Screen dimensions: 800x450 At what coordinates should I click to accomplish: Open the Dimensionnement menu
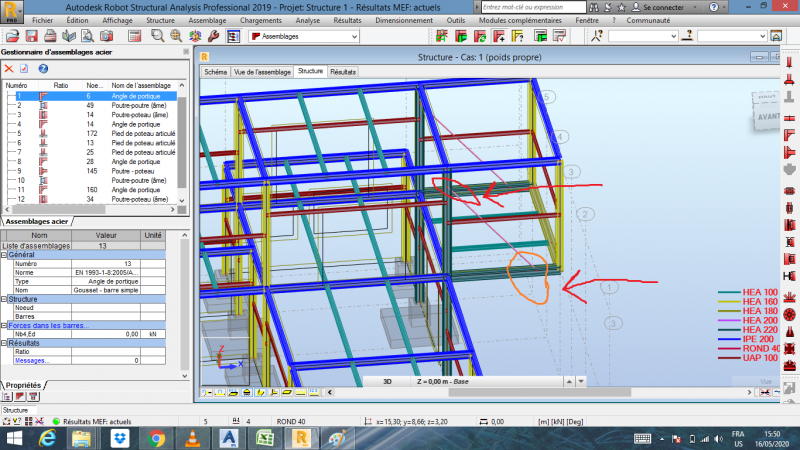(404, 20)
